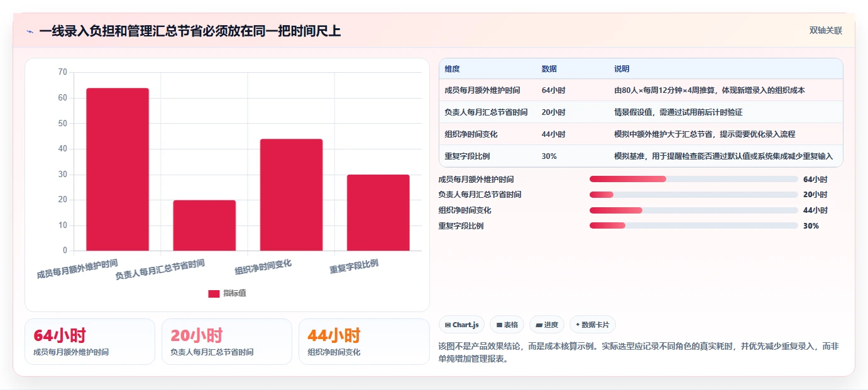Click the 说明 column header
The height and width of the screenshot is (390, 868).
[622, 69]
